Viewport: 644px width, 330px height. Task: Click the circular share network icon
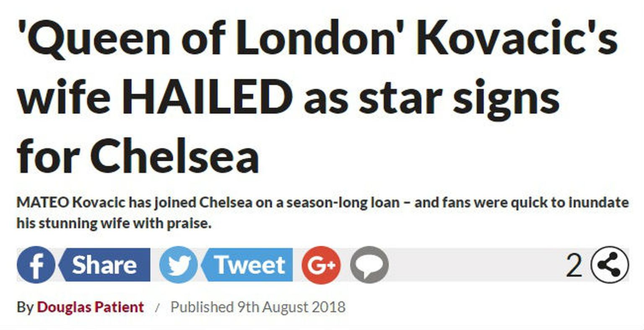pyautogui.click(x=609, y=265)
